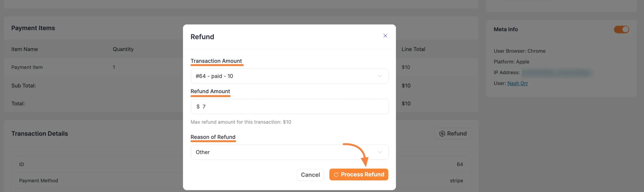The height and width of the screenshot is (192, 644).
Task: Click the chevron on the Transaction Amount selector
Action: [380, 76]
